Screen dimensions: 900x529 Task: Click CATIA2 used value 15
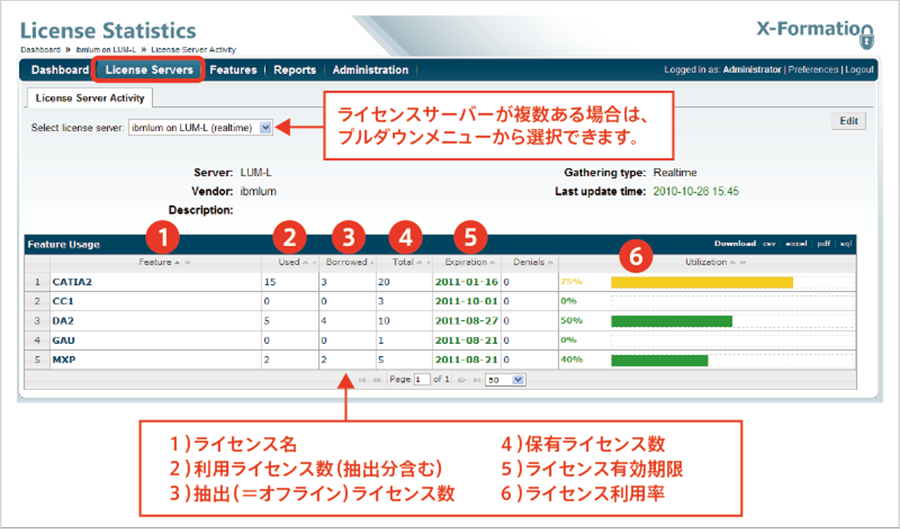(270, 282)
